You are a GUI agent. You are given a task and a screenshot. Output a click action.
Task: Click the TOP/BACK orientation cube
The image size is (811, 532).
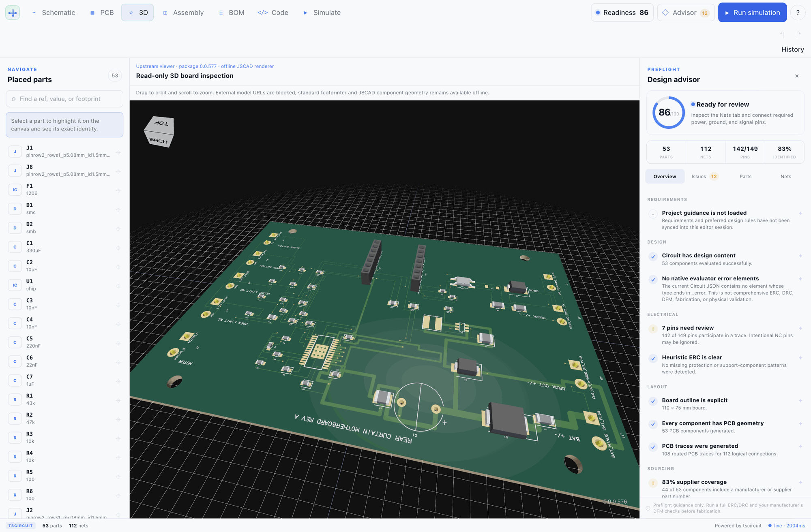(x=159, y=132)
